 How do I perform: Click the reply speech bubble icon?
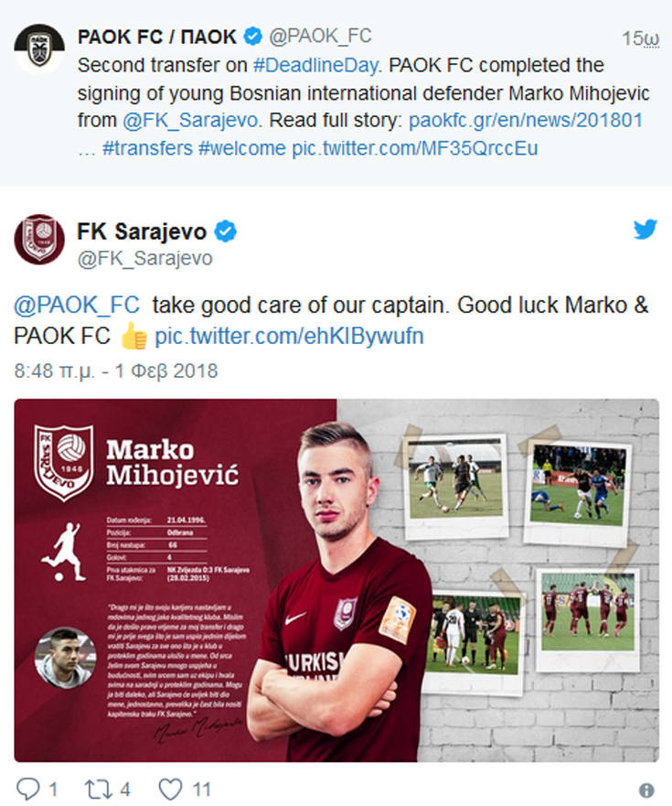click(x=27, y=789)
